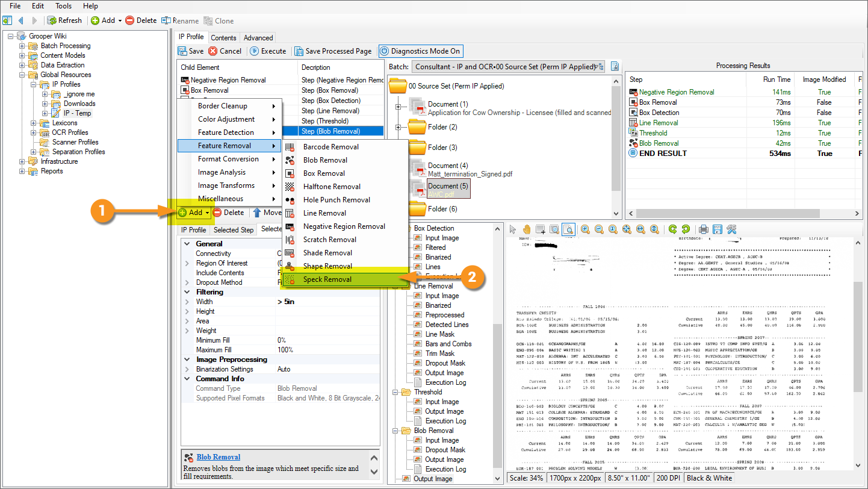Viewport: 868px width, 489px height.
Task: Click the pointer arrow selection tool
Action: 513,229
